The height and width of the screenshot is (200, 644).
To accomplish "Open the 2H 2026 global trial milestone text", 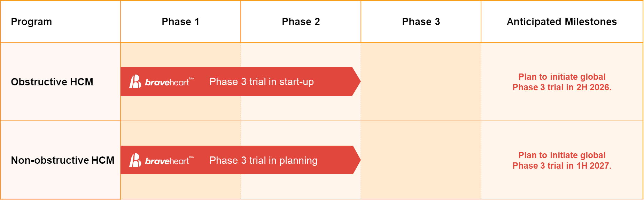I will coord(562,82).
